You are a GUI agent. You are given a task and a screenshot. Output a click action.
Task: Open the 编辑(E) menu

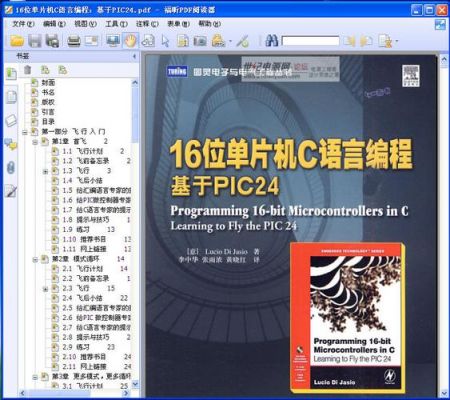pos(54,24)
